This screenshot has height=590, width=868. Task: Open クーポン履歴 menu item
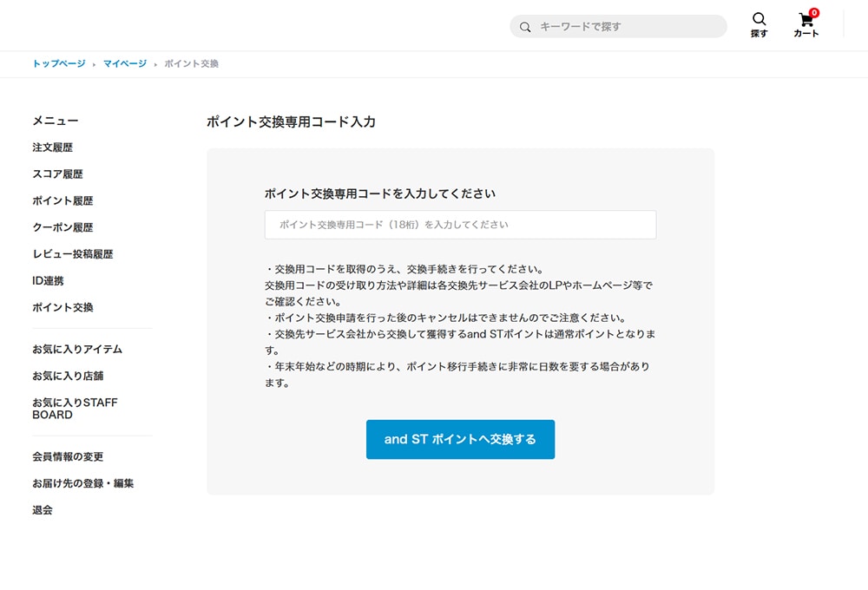click(62, 228)
